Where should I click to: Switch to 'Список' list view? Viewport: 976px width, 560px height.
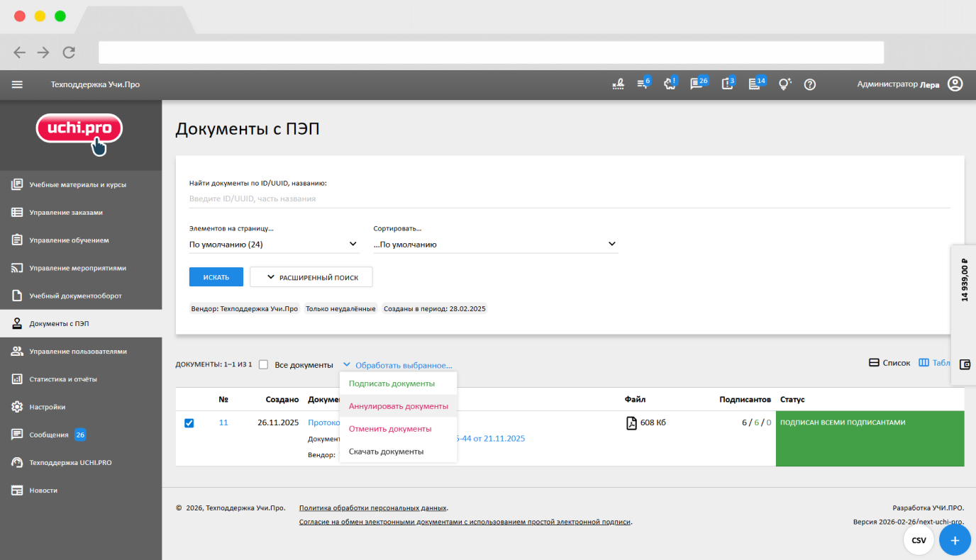[889, 363]
